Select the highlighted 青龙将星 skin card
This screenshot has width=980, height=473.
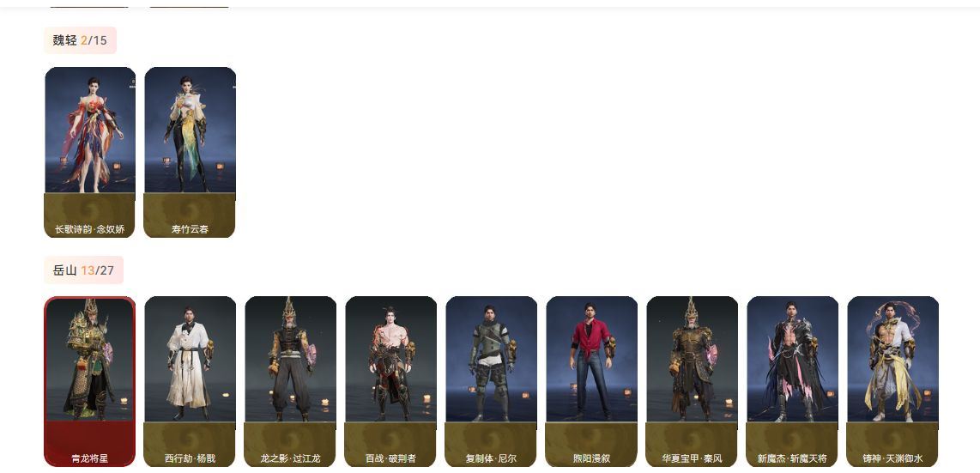click(90, 382)
